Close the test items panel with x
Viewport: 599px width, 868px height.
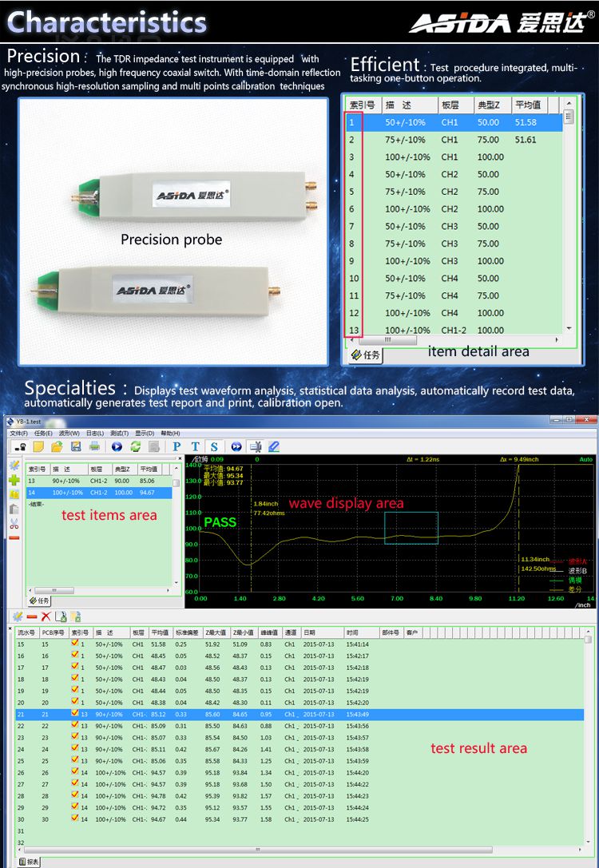coord(179,459)
